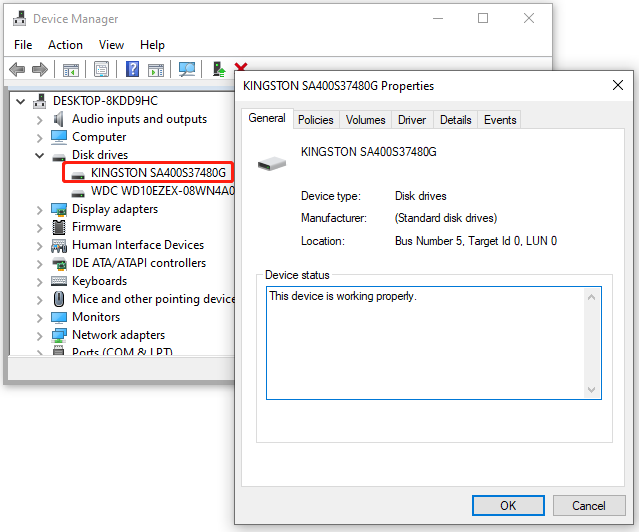This screenshot has width=639, height=532.
Task: Click the Device Manager title bar icon
Action: tap(19, 19)
